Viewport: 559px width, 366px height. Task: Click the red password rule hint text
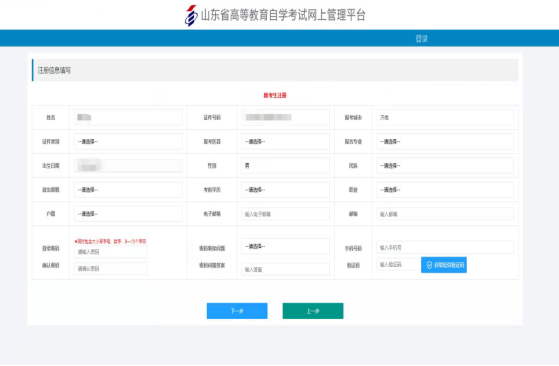(x=111, y=241)
